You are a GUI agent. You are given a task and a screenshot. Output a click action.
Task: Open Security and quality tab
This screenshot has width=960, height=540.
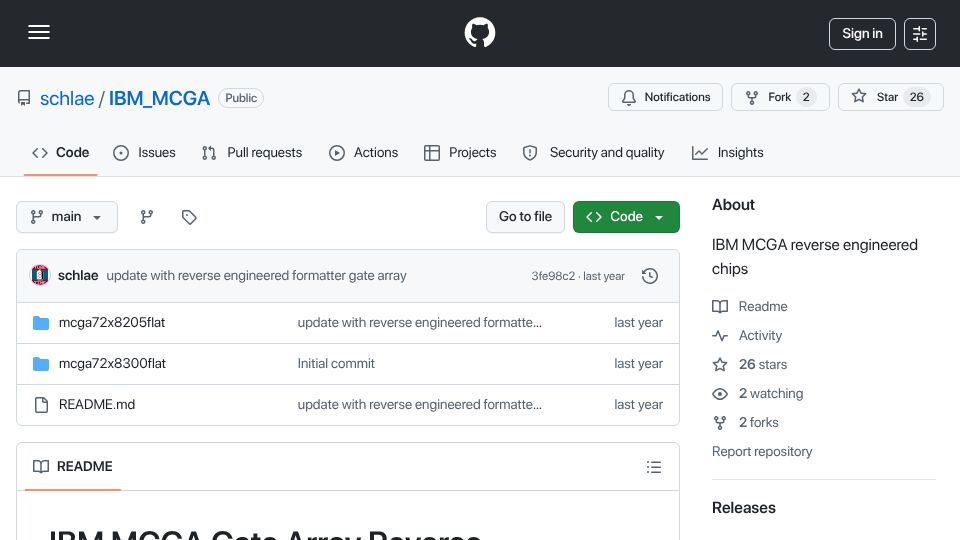[x=593, y=152]
